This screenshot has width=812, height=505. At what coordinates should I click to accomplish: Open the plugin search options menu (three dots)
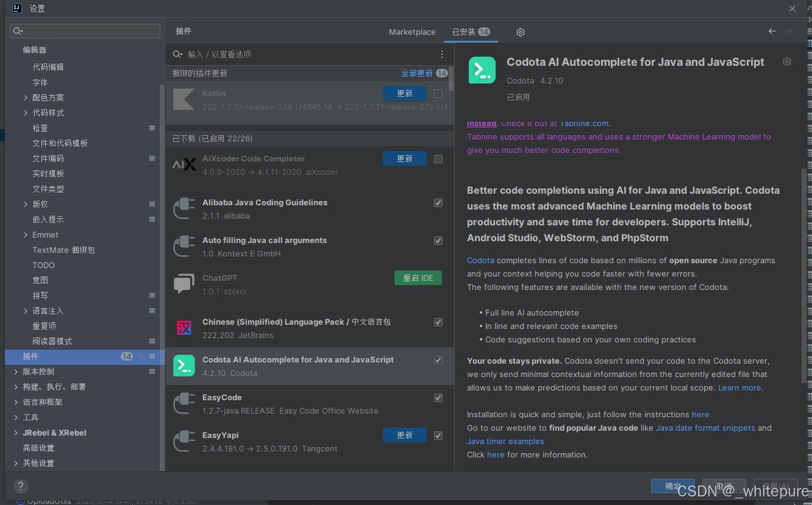pyautogui.click(x=442, y=54)
